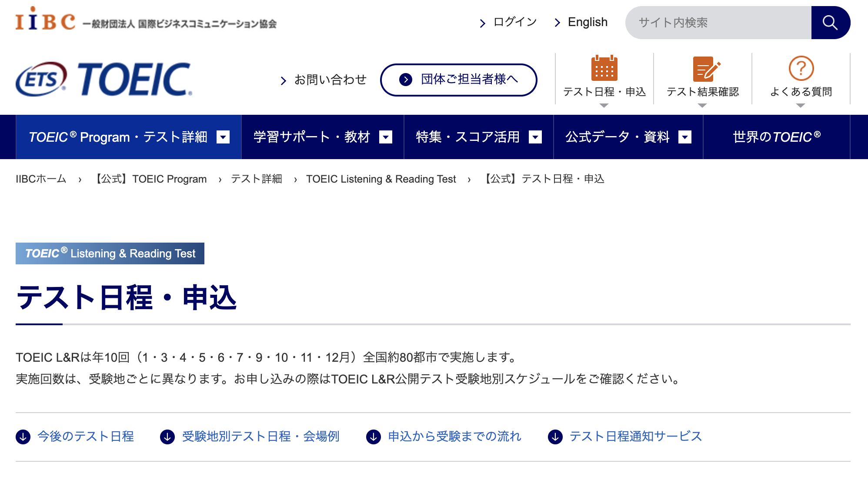This screenshot has height=480, width=868.
Task: Open the 世界のTOEIC menu item
Action: [x=777, y=137]
